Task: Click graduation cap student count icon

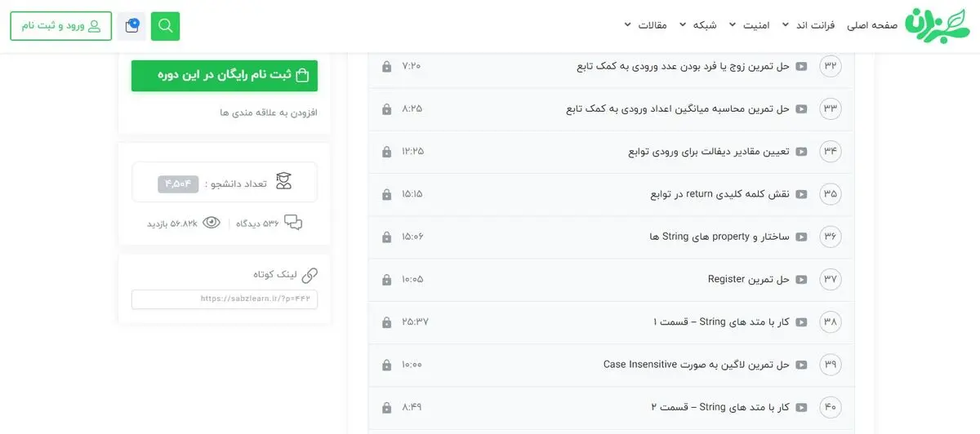Action: click(283, 182)
